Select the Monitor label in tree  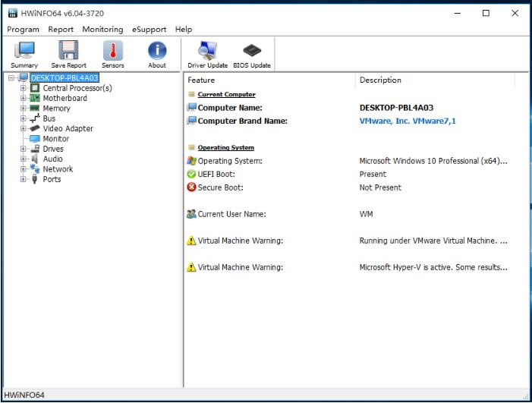coord(56,139)
